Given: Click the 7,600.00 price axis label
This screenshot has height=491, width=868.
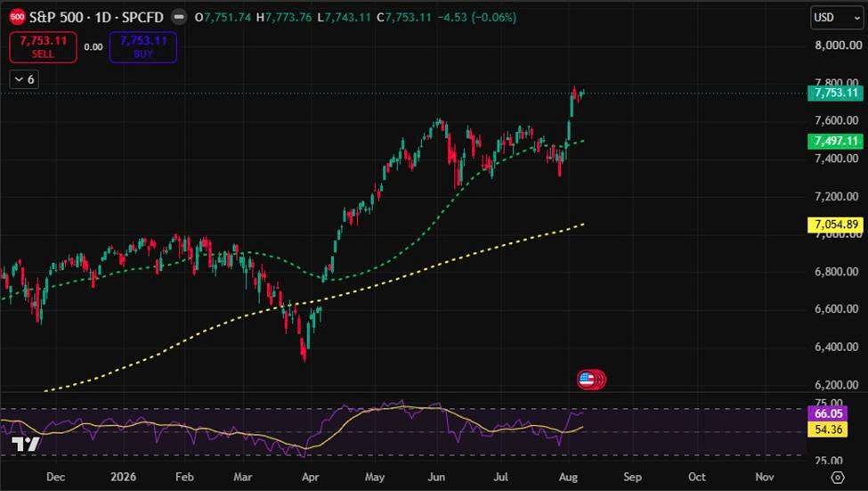Looking at the screenshot, I should coord(837,121).
